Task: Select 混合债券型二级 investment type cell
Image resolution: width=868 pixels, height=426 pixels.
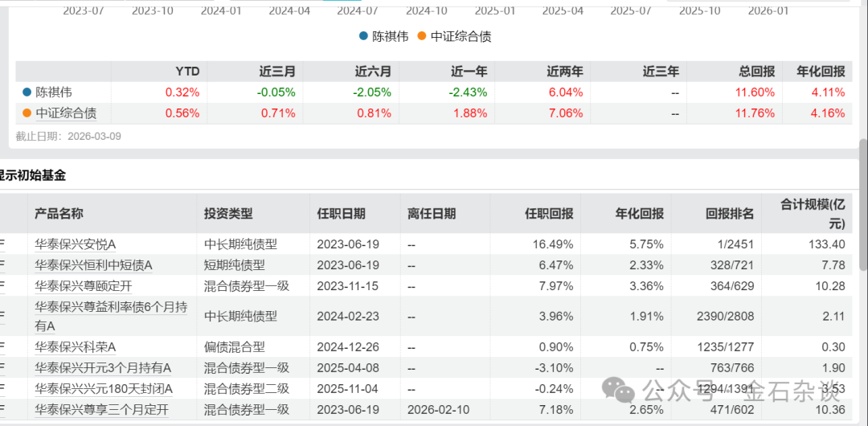Action: click(x=247, y=389)
